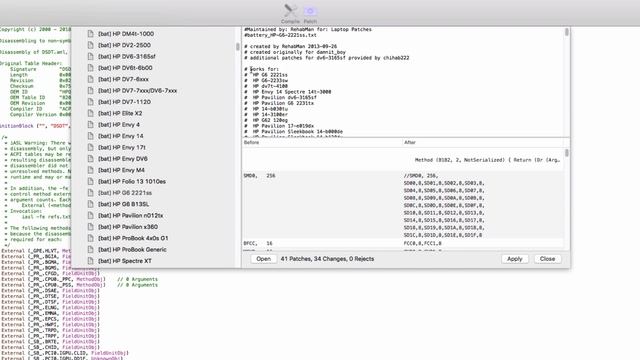Click '41 Patches, 34 Changes, 0 Rejects' status
This screenshot has width=640, height=360.
point(327,259)
